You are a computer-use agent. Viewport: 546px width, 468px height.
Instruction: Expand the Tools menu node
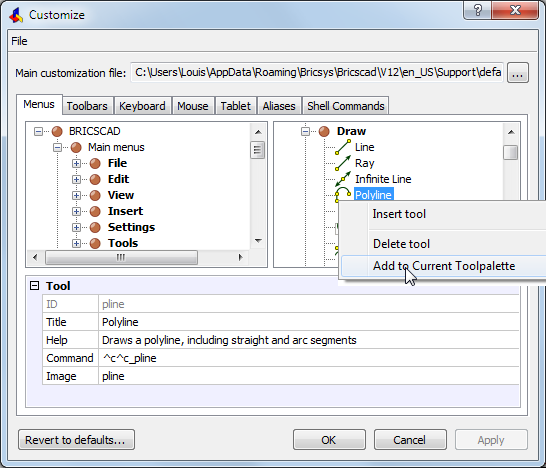76,243
